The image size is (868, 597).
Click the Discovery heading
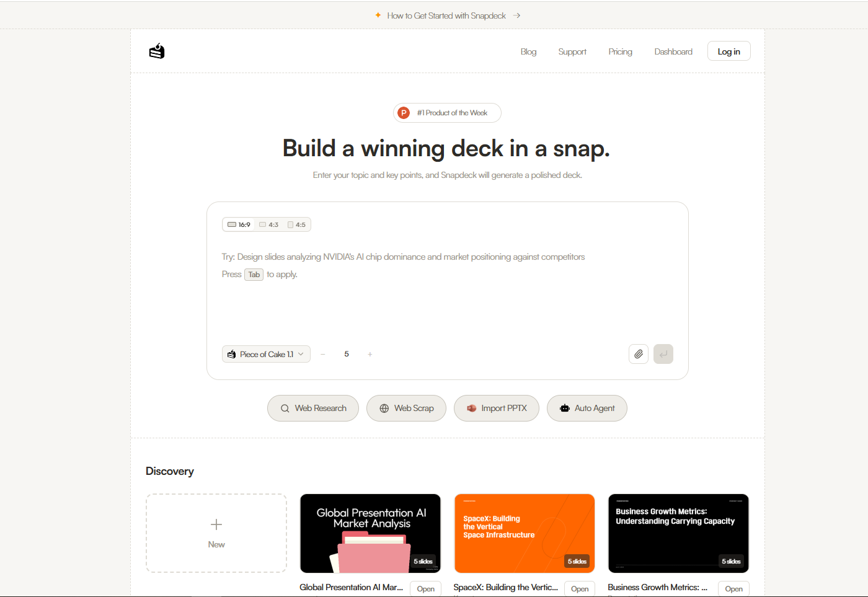[x=170, y=471]
